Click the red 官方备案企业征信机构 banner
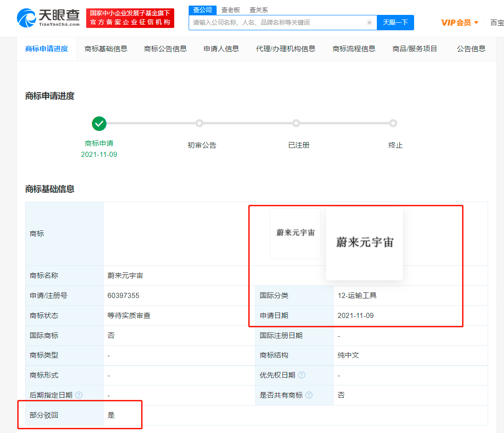Viewport: 504px width, 433px height. (x=130, y=18)
